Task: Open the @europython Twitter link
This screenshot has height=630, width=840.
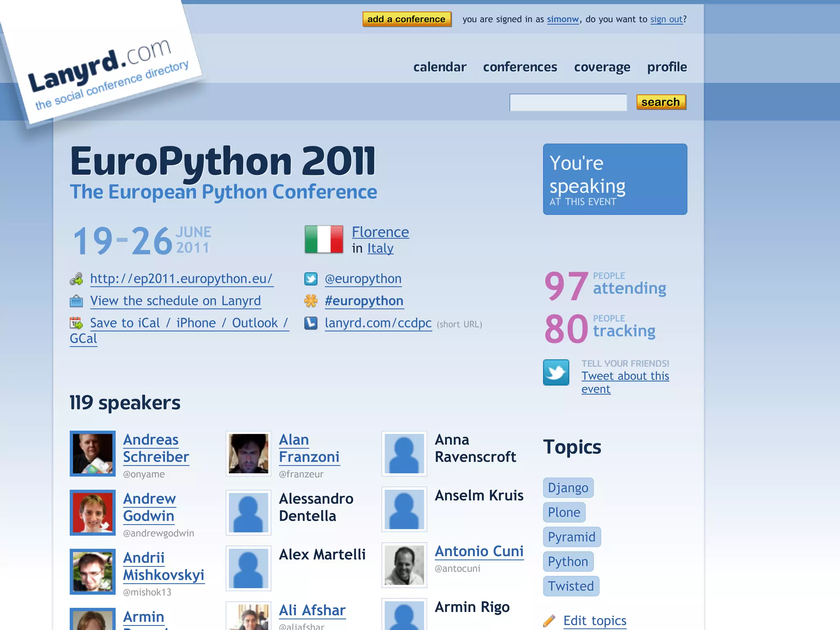Action: (363, 279)
